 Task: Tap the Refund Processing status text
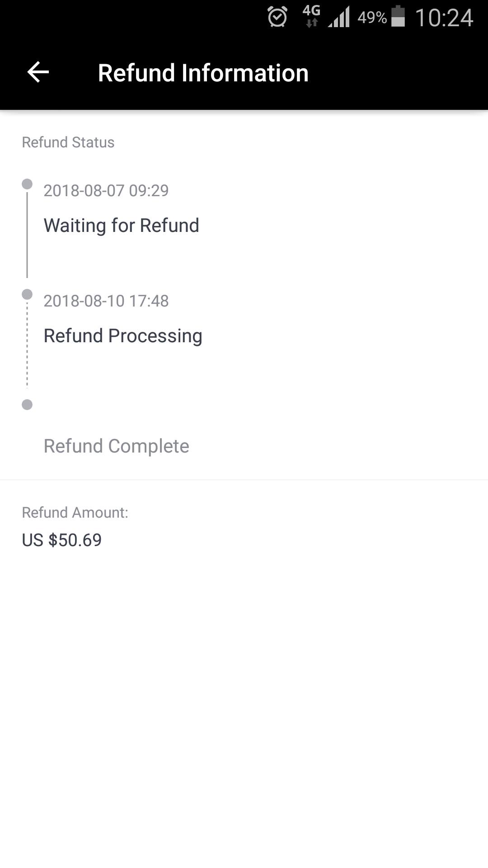click(x=122, y=335)
